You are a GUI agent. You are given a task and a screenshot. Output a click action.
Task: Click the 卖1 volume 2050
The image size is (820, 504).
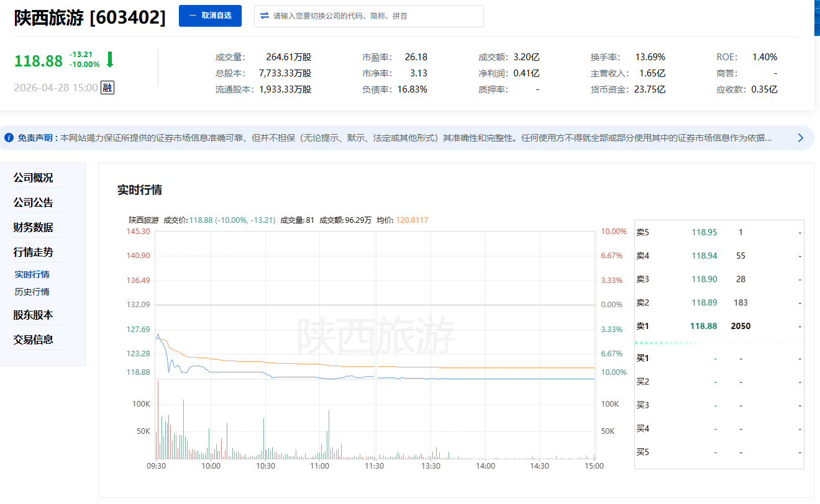point(740,326)
